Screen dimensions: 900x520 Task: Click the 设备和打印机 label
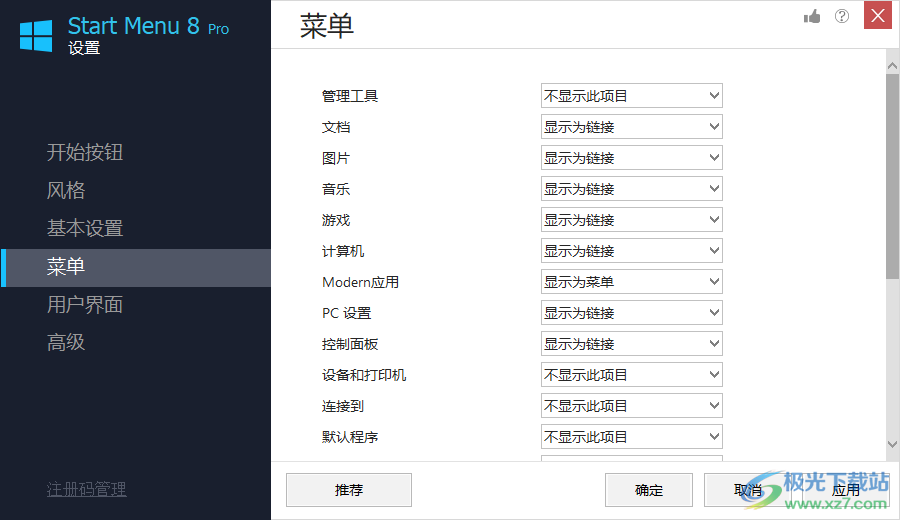364,375
